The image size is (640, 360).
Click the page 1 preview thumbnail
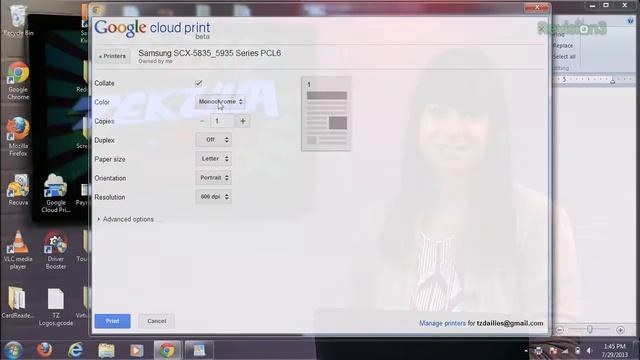(x=326, y=114)
